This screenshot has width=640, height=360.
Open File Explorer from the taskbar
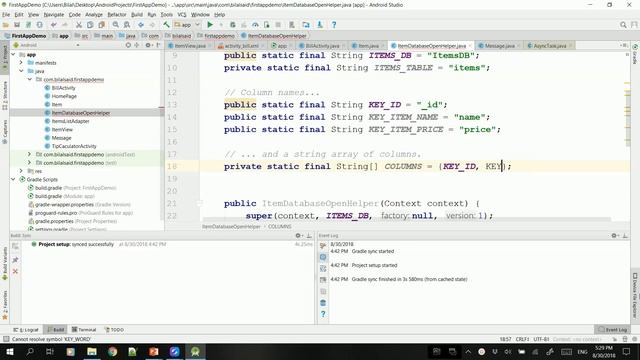[92, 351]
